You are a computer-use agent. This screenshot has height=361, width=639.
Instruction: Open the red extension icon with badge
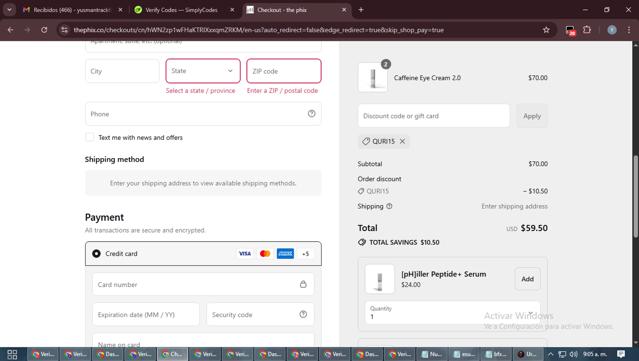tap(570, 30)
